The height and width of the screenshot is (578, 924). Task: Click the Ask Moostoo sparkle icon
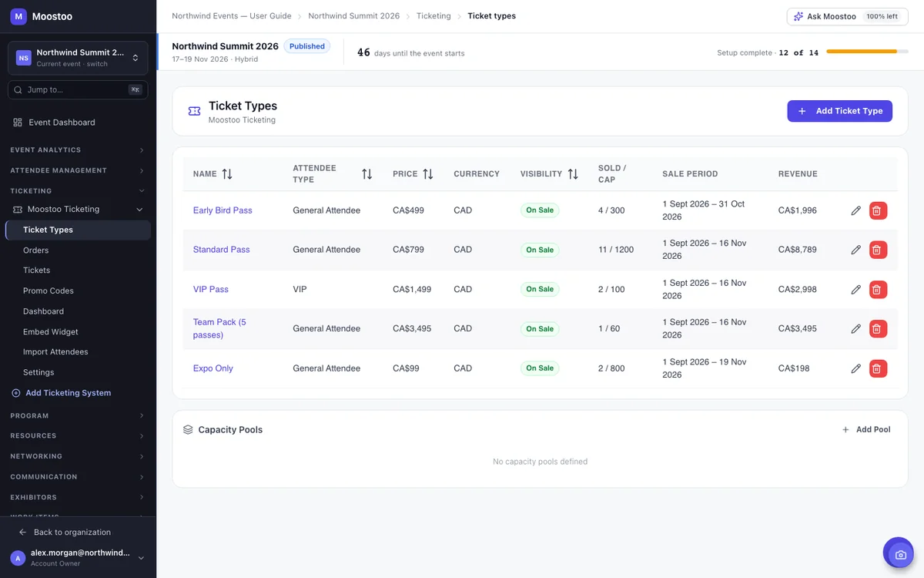[798, 16]
